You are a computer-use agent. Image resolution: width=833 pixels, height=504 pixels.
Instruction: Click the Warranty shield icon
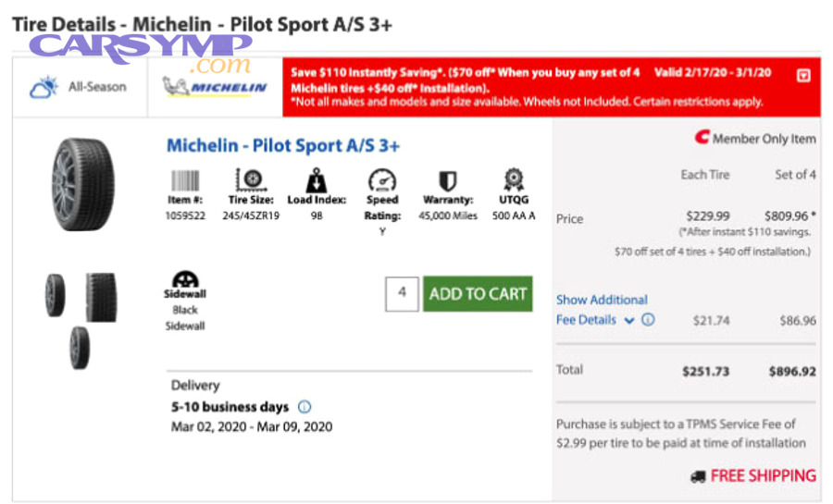[x=448, y=179]
